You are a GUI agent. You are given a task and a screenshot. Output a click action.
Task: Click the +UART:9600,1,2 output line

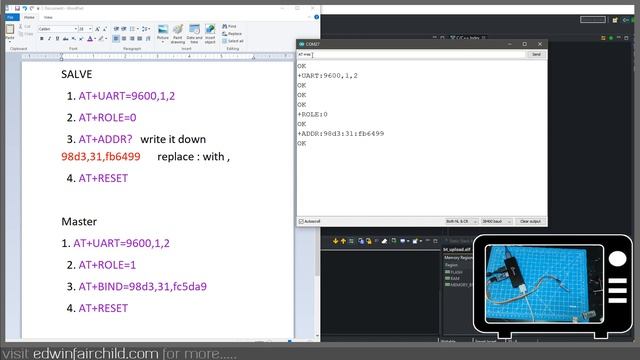coord(328,76)
